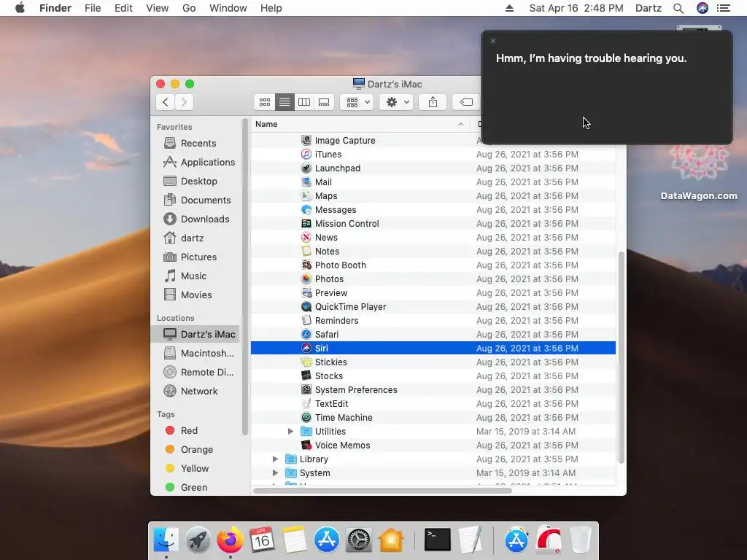Open the Window menu

(228, 8)
